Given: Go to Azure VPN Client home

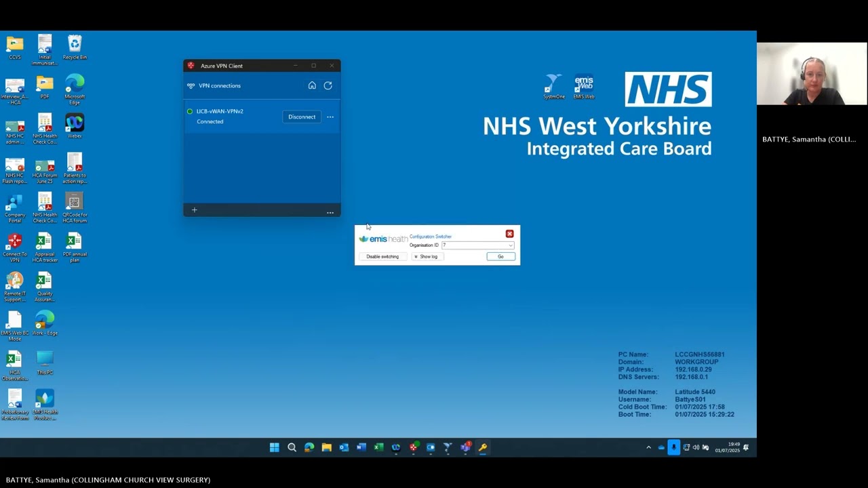Looking at the screenshot, I should tap(312, 85).
